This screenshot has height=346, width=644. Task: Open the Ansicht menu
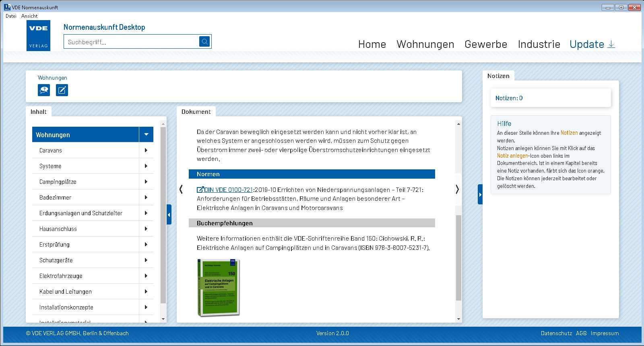[x=29, y=16]
